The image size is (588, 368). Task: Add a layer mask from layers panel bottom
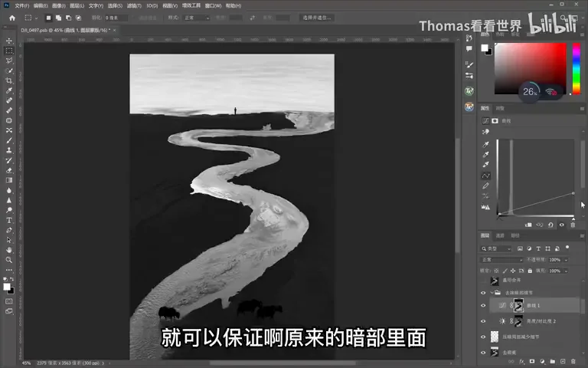(532, 361)
